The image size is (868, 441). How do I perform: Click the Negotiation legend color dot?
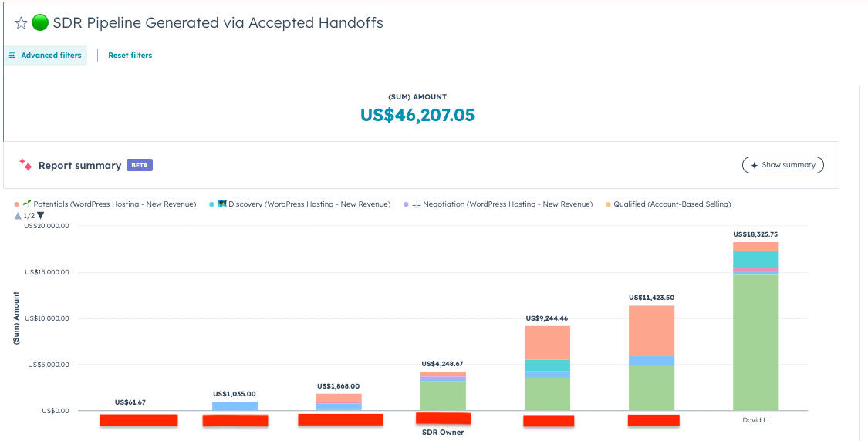[407, 204]
